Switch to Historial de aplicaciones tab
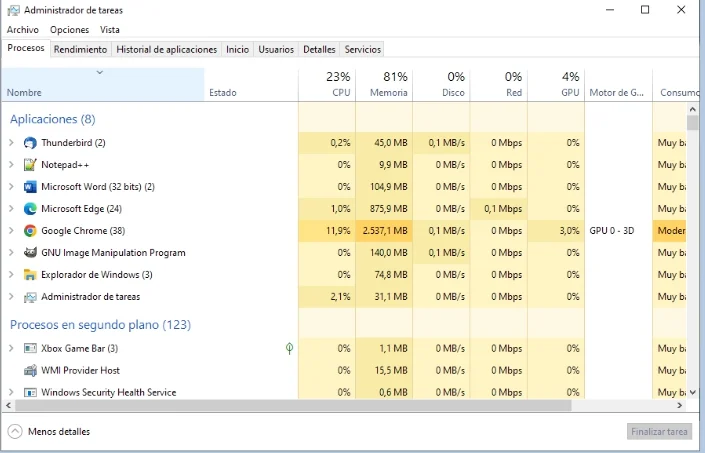Image resolution: width=705 pixels, height=453 pixels. coord(166,49)
